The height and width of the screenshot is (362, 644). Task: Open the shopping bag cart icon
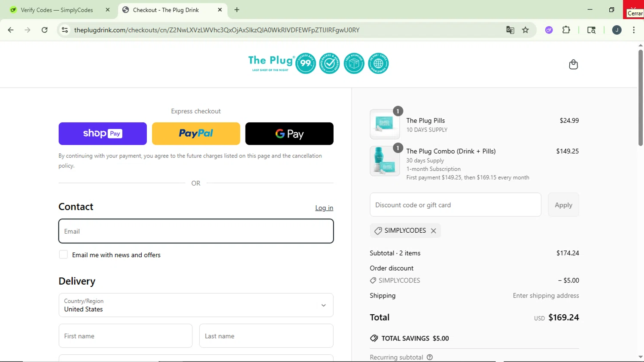point(573,64)
